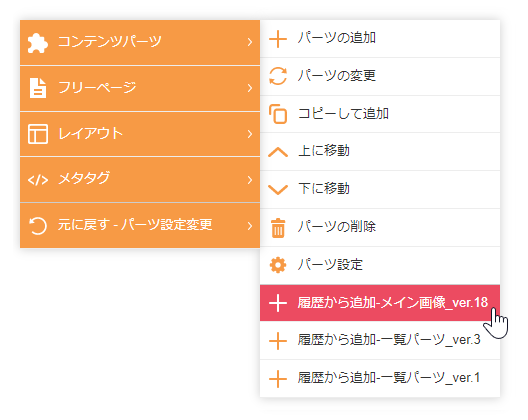Image resolution: width=528 pixels, height=420 pixels.
Task: Click the undo arrow icon beside 元に戻す
Action: [x=38, y=226]
